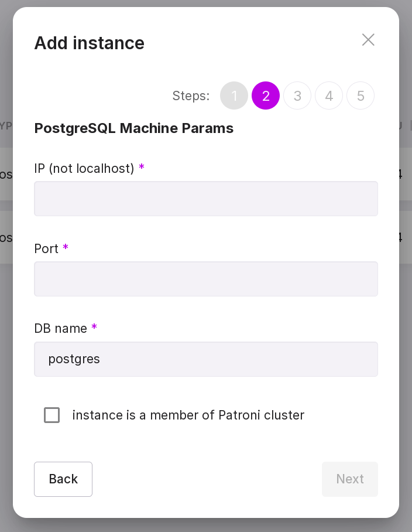
Task: Go to step 1 circle
Action: pos(234,96)
